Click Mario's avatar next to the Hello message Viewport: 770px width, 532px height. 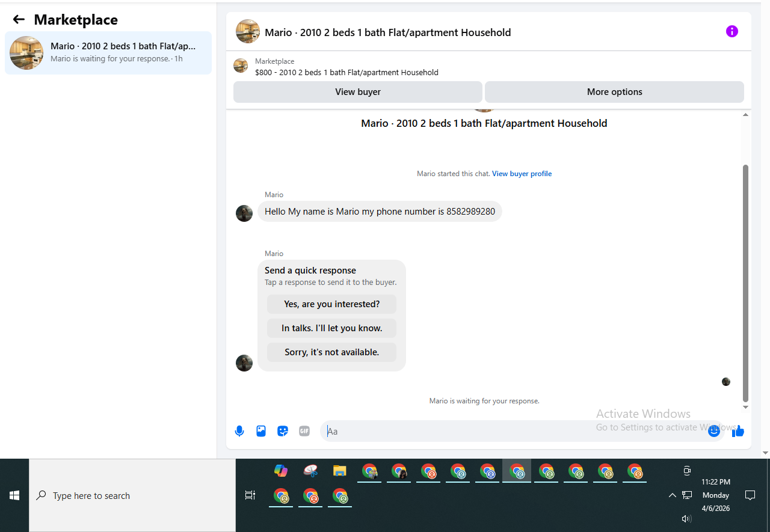[244, 213]
